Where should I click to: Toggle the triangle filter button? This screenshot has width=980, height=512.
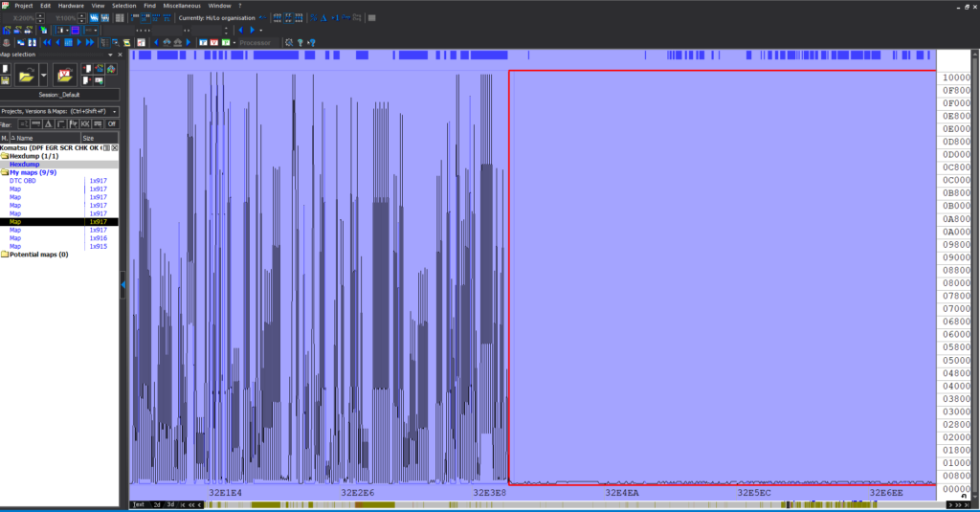click(48, 124)
